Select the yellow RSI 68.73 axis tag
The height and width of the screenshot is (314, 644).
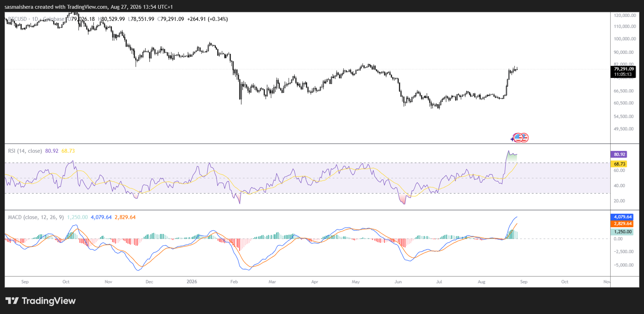[x=619, y=164]
